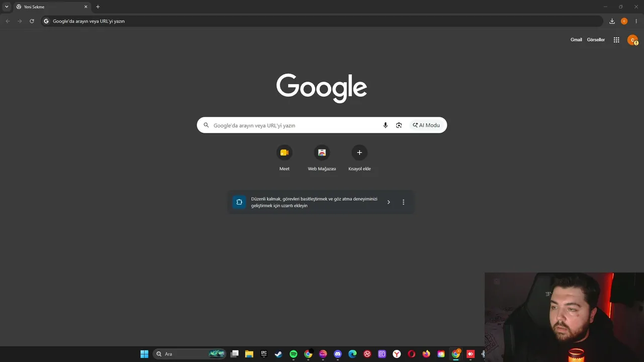Open Task View from the taskbar

click(x=234, y=354)
